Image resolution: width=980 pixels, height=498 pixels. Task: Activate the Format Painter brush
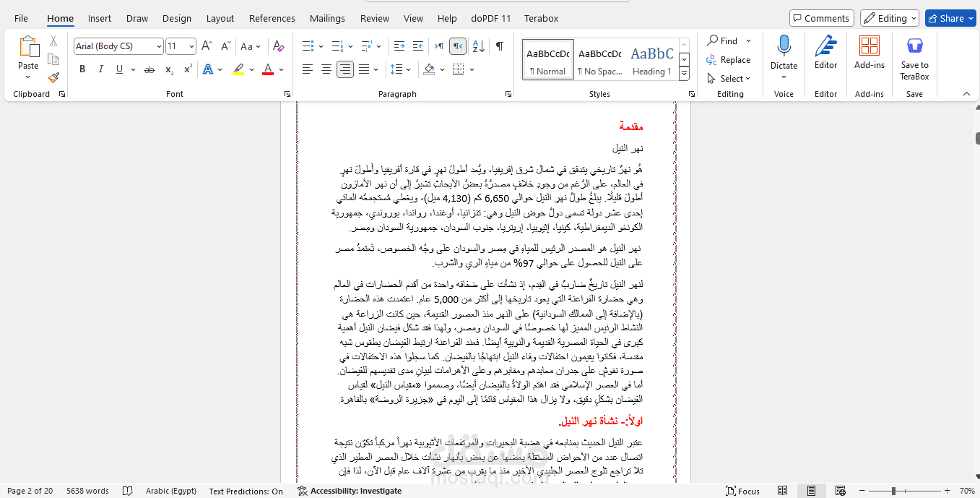[53, 77]
